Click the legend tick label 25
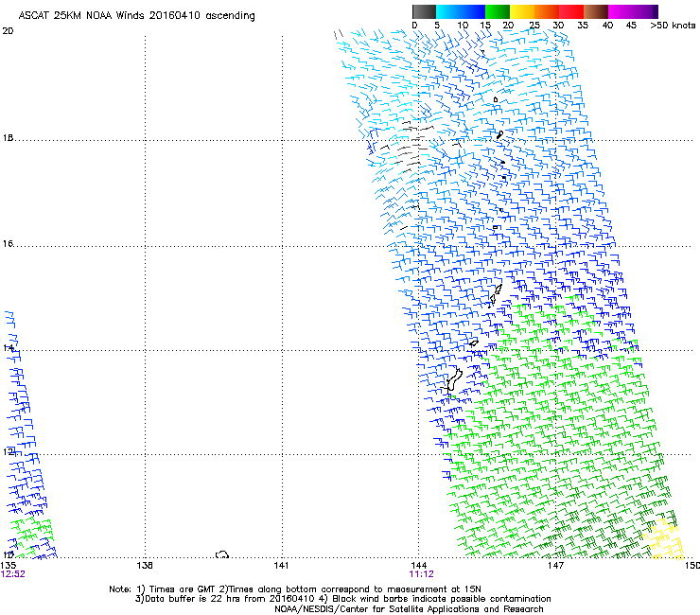The width and height of the screenshot is (700, 615). click(534, 26)
